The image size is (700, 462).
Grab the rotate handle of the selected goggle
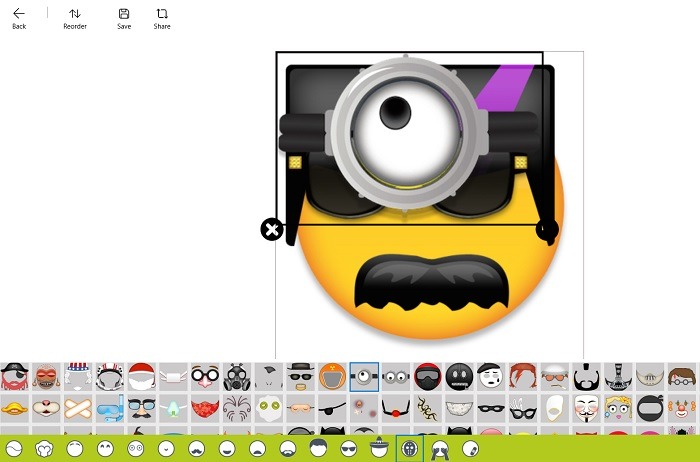click(x=546, y=229)
